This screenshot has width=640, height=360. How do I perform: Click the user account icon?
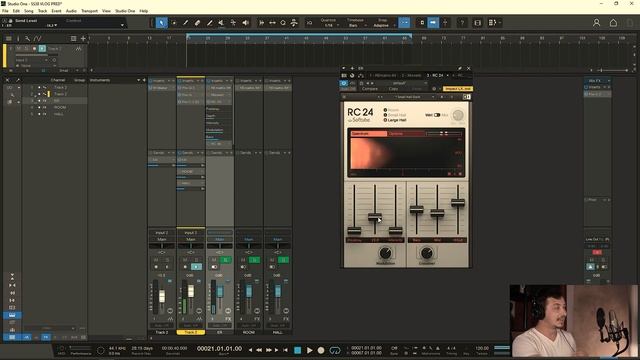596,23
